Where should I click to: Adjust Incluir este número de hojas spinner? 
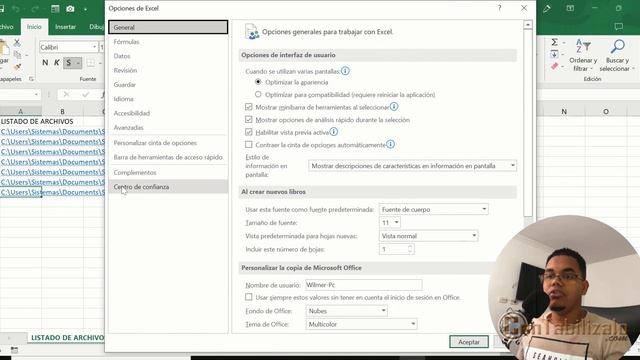[410, 249]
